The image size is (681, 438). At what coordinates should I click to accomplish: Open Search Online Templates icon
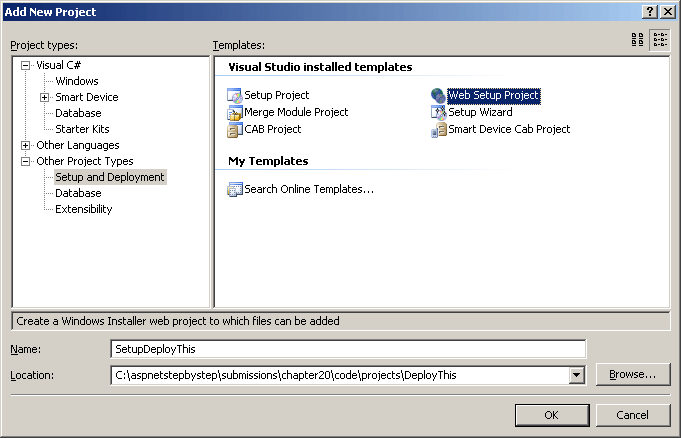click(x=235, y=189)
